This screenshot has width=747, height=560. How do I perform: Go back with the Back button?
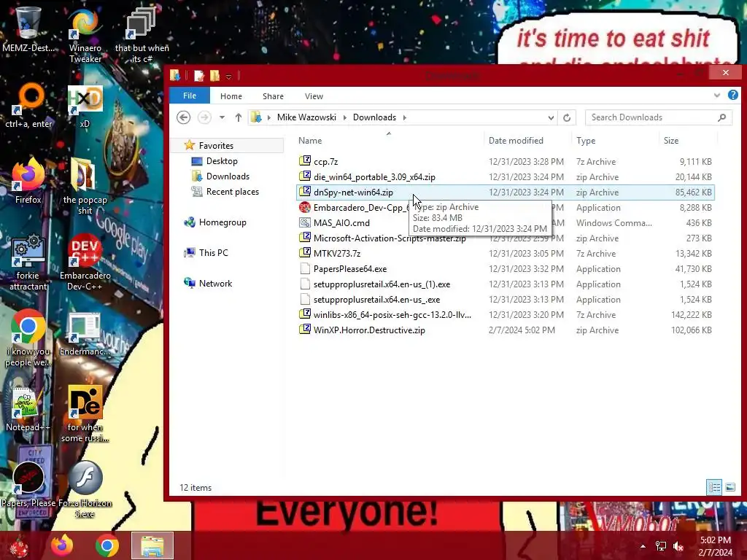(x=183, y=117)
